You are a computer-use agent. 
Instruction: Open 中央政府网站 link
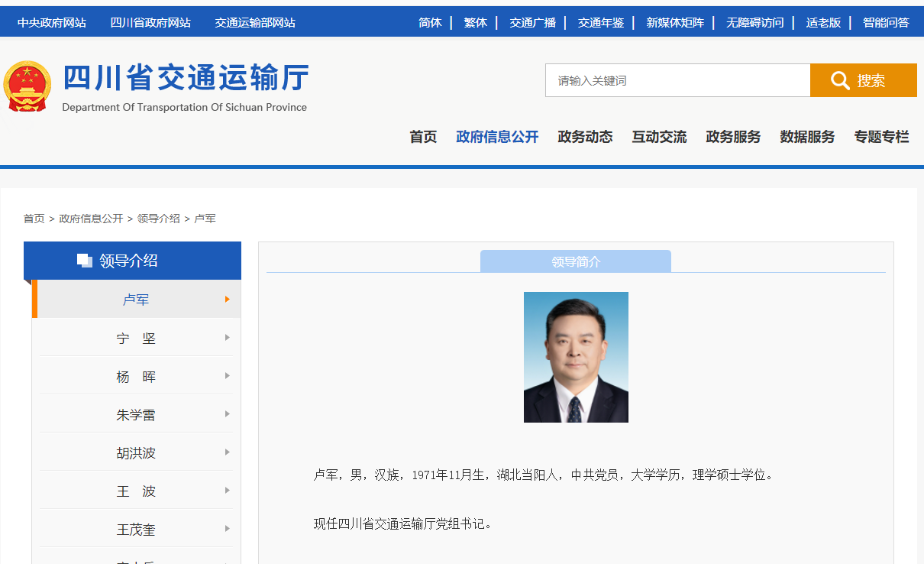coord(52,22)
